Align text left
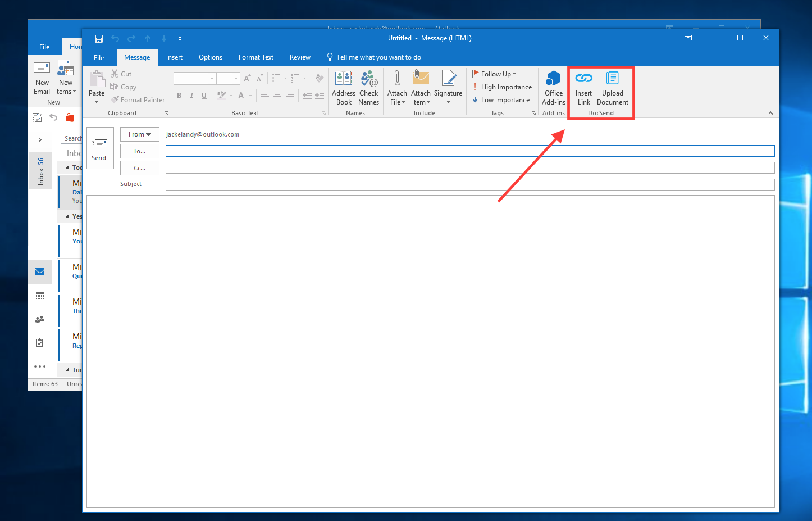 click(x=264, y=96)
